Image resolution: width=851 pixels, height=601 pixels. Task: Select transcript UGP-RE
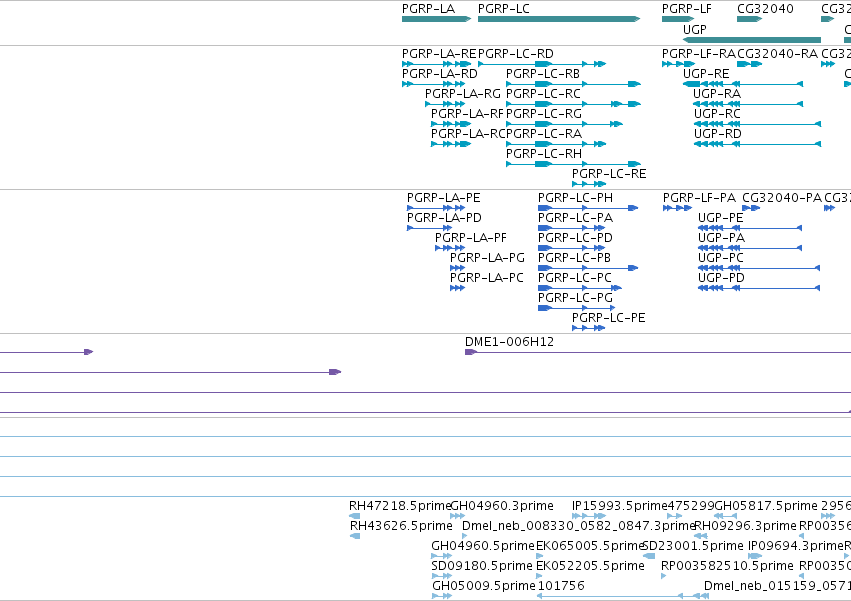tap(706, 74)
